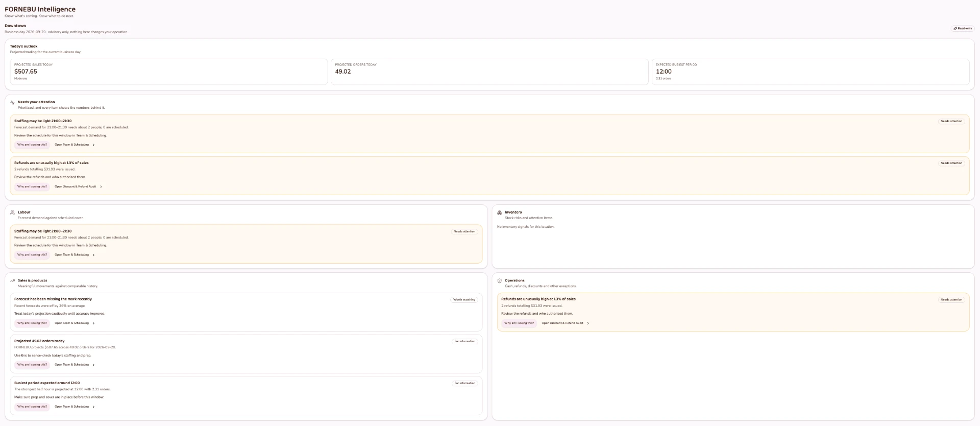The width and height of the screenshot is (980, 426).
Task: Click the Needs attention badge on the Labour staffing card
Action: (x=464, y=231)
